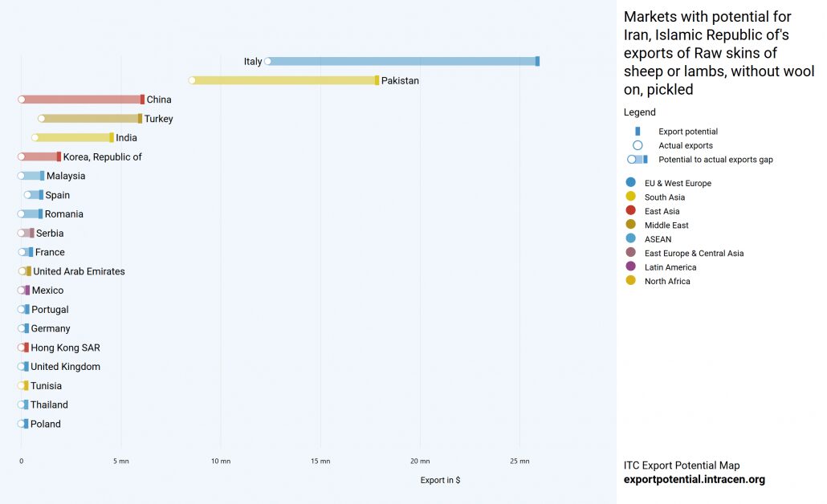Click the East Asia red legend dot

point(630,210)
